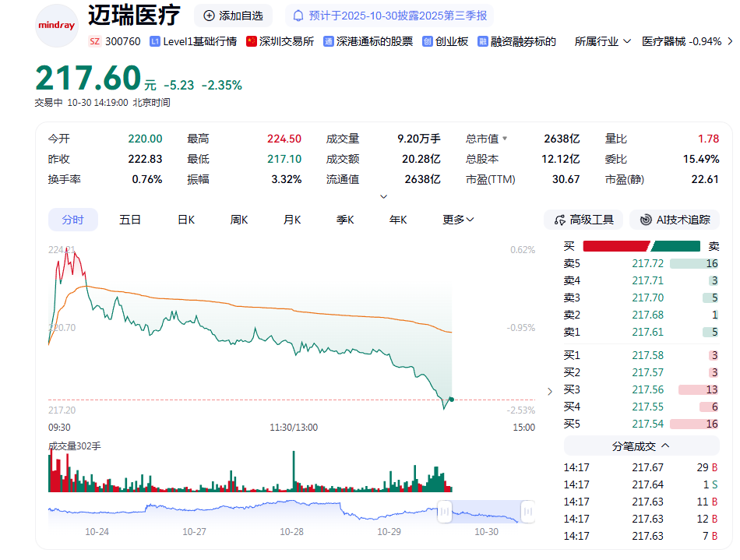
Task: Click the 量比 value 1.78
Action: [708, 139]
